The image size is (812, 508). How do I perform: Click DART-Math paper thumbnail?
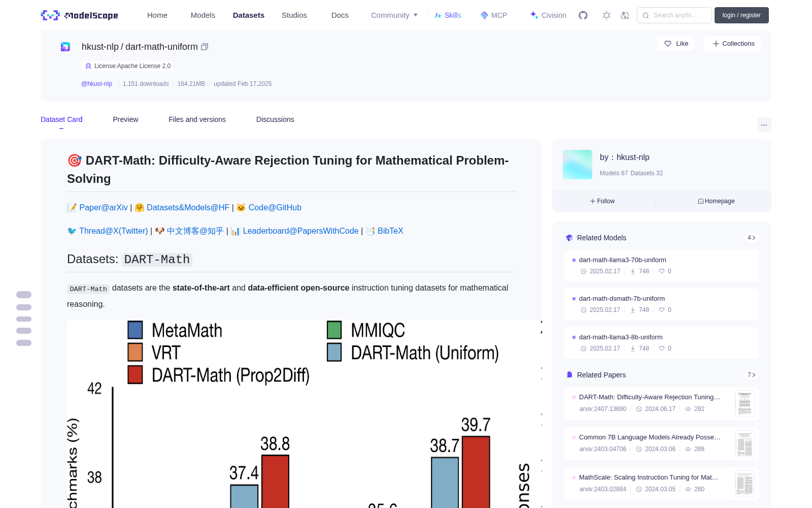[745, 404]
